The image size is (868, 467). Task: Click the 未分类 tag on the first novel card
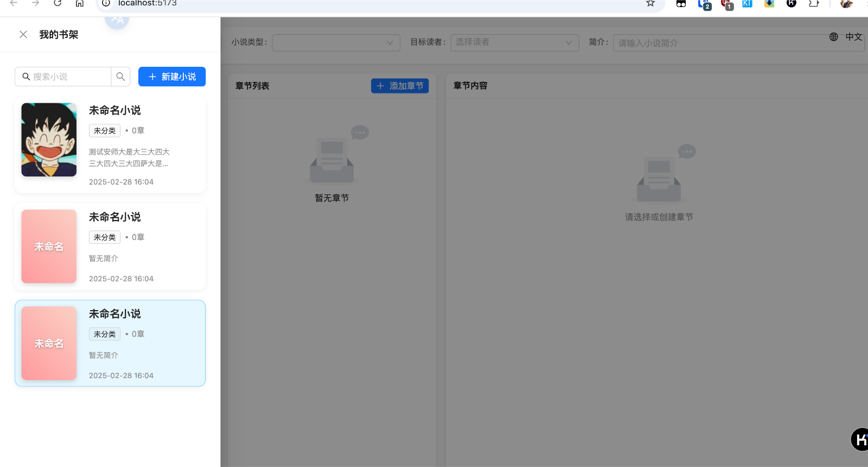105,130
